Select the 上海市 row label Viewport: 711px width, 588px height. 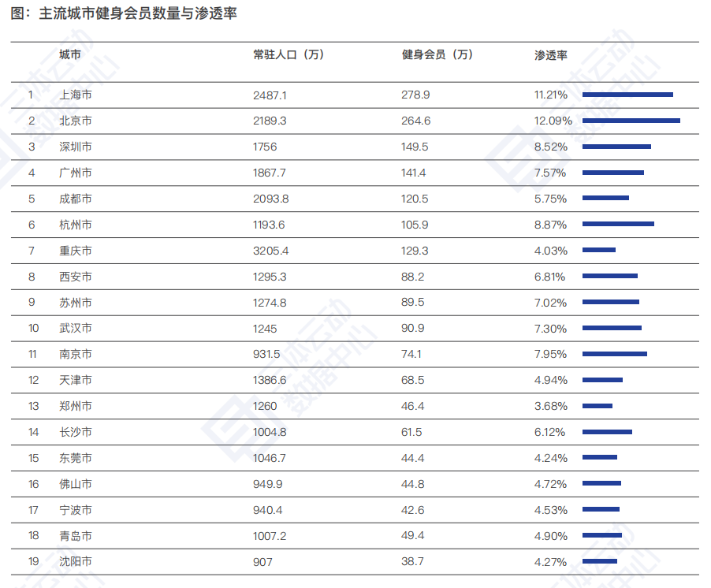(76, 95)
